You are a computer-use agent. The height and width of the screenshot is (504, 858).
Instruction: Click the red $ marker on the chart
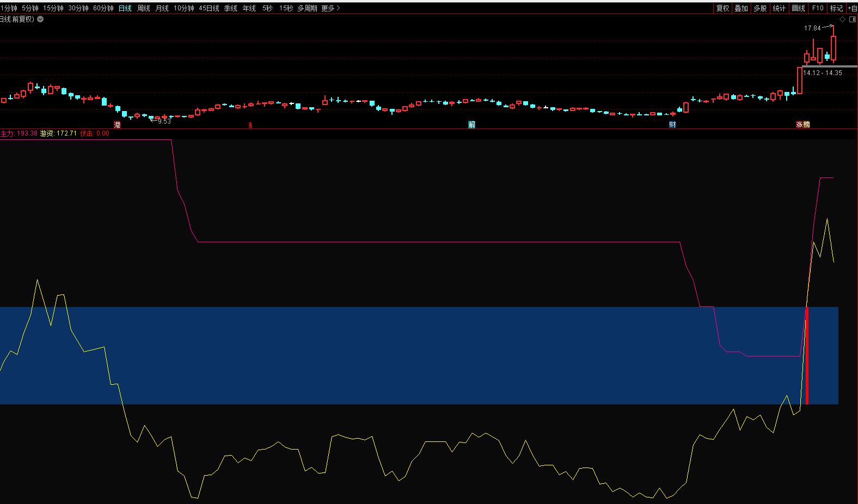(250, 125)
